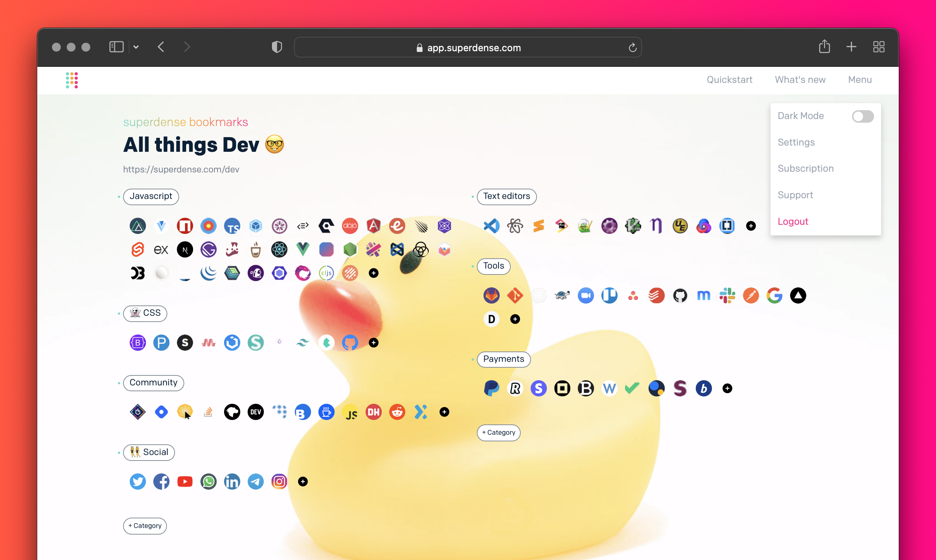Click the Zoom bookmark in Tools
Image resolution: width=936 pixels, height=560 pixels.
[586, 295]
